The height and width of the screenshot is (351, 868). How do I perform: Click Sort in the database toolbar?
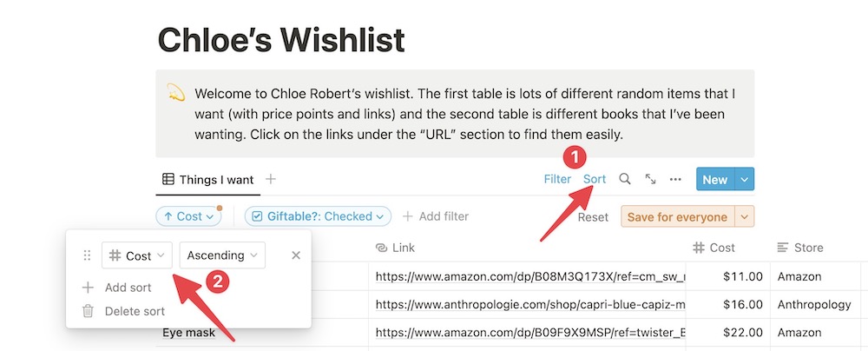point(595,179)
